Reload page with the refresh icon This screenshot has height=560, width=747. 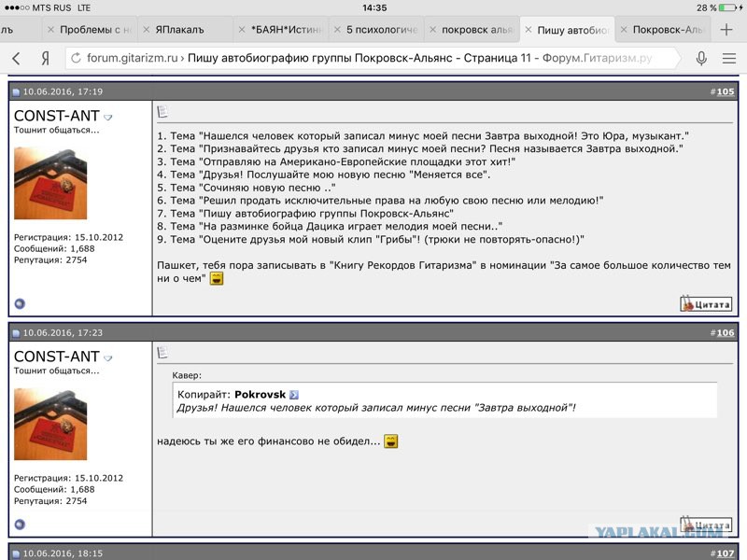(76, 58)
